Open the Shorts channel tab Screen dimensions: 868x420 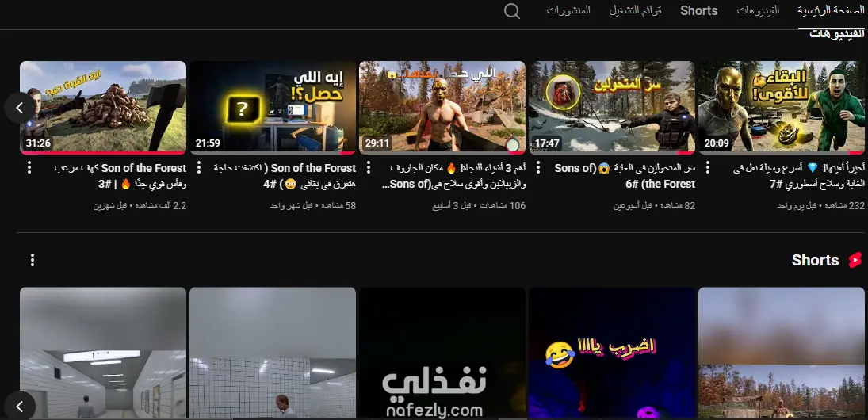point(698,10)
